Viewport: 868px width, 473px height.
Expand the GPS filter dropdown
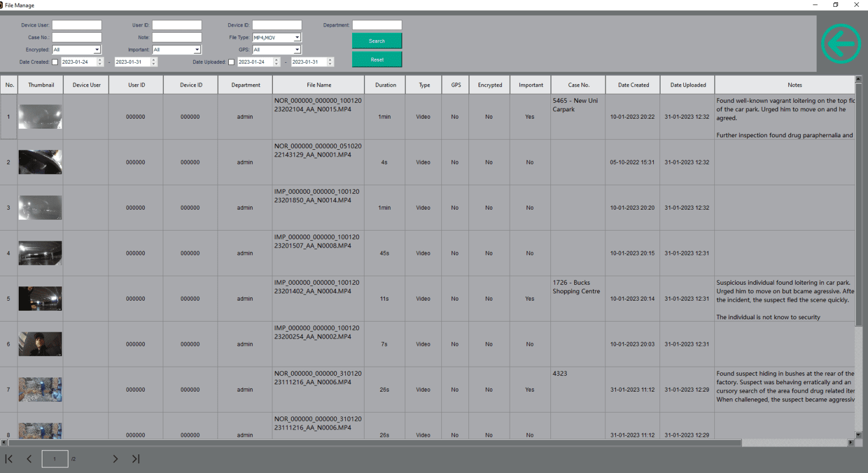click(297, 50)
